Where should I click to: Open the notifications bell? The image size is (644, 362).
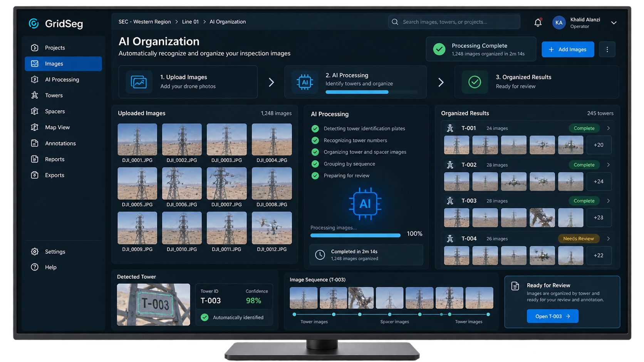[x=538, y=22]
